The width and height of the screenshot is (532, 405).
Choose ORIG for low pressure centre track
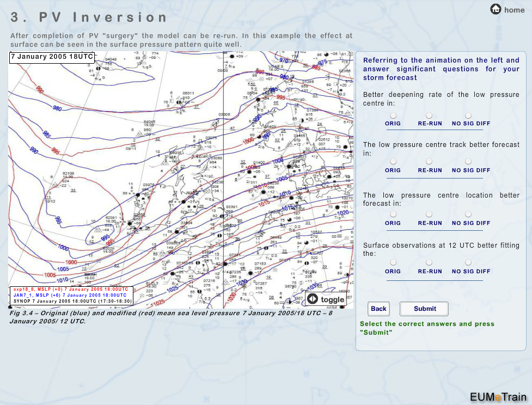point(393,162)
